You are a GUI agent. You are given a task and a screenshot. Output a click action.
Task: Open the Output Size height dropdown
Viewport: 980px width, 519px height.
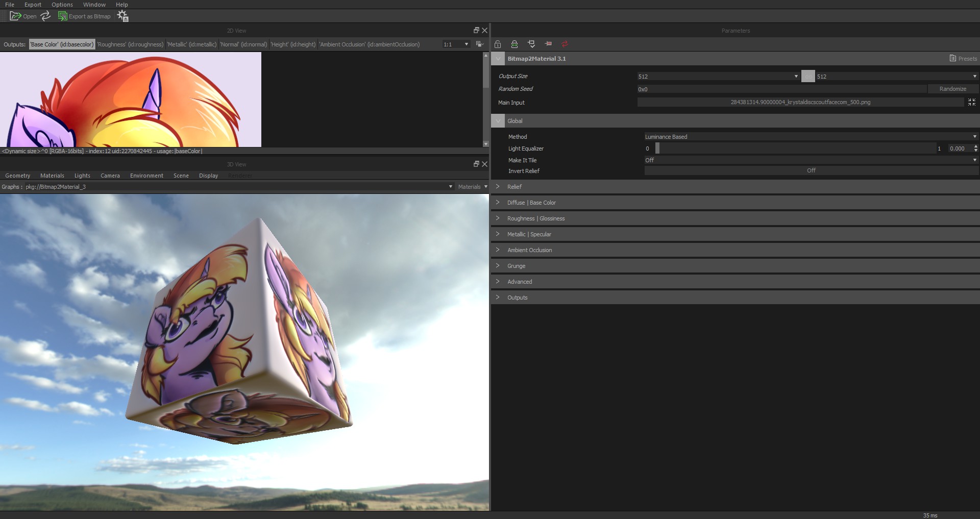(897, 77)
